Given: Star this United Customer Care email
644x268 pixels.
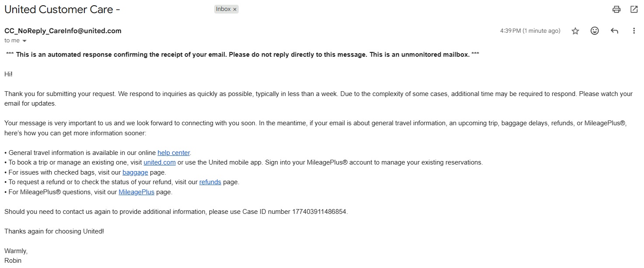Looking at the screenshot, I should tap(575, 31).
